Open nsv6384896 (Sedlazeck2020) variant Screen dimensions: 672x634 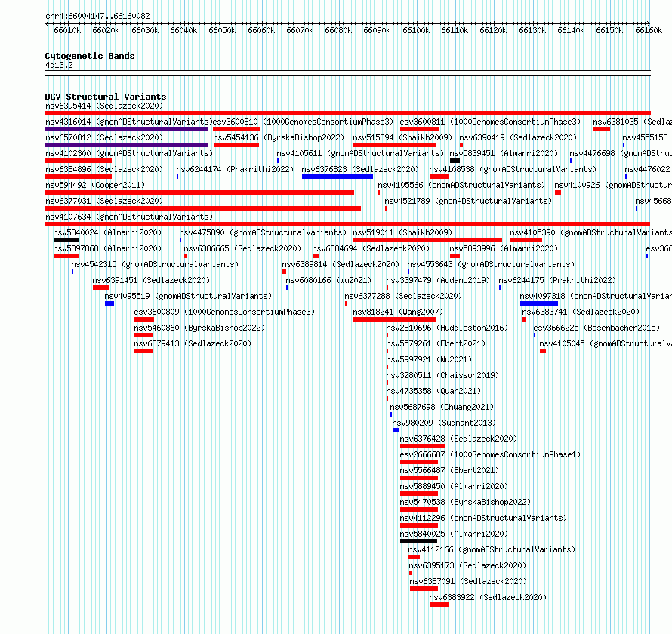pos(104,169)
